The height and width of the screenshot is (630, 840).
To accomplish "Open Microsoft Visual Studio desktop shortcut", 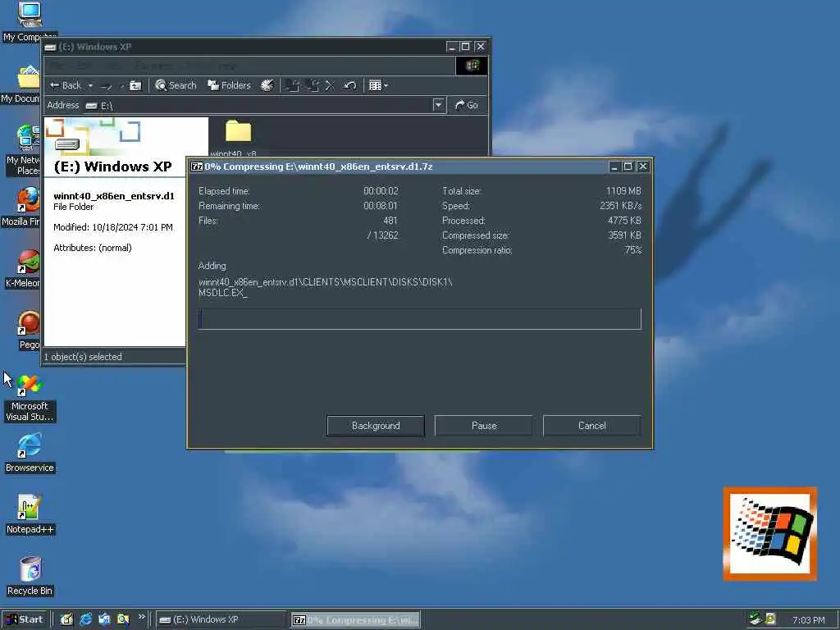I will coord(30,398).
